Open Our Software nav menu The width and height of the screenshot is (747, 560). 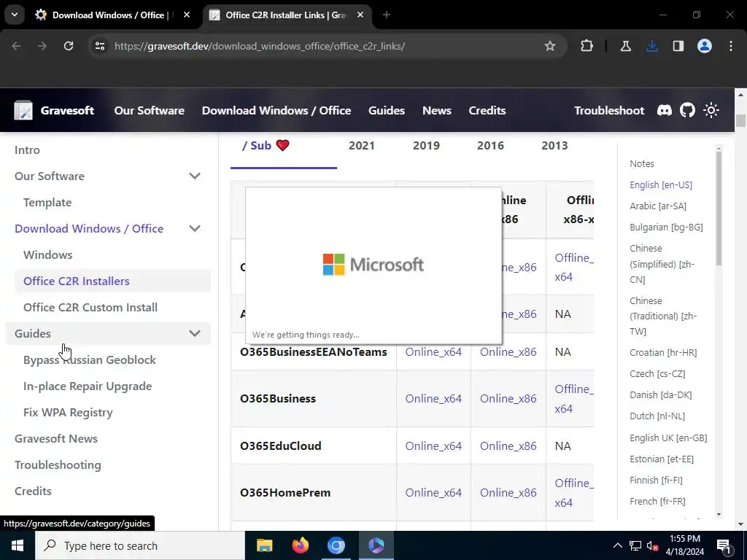pos(149,111)
